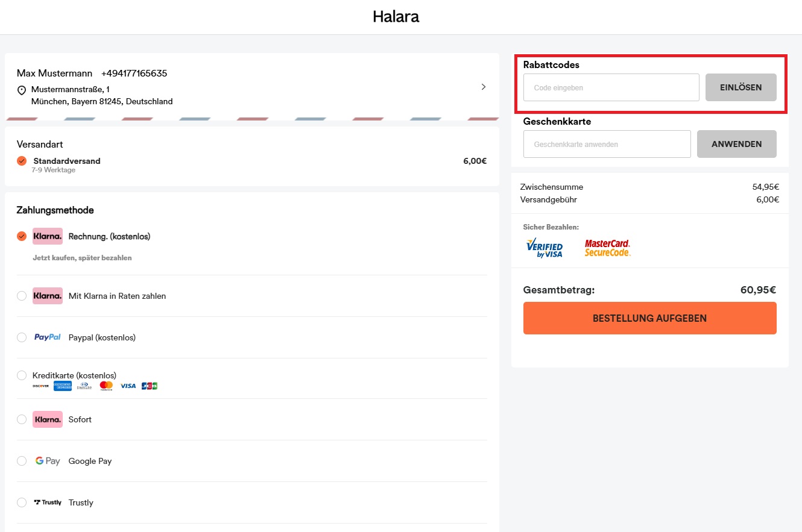Click the Halara logo at top
Image resolution: width=802 pixels, height=532 pixels.
point(396,17)
